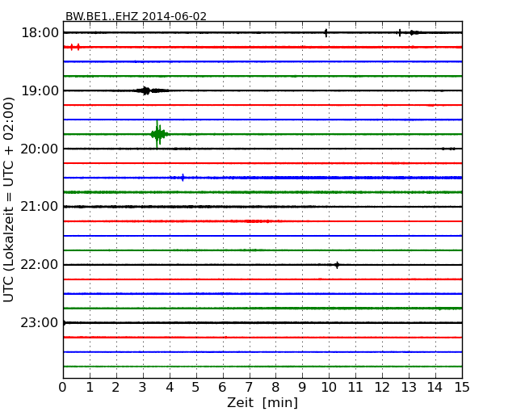Click the 1 minute tick label
Viewport: 525px width, 420px height.
click(x=90, y=387)
